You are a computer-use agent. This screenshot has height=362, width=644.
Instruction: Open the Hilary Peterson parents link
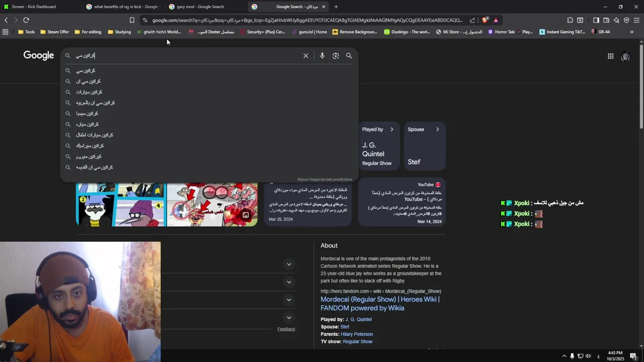[357, 334]
